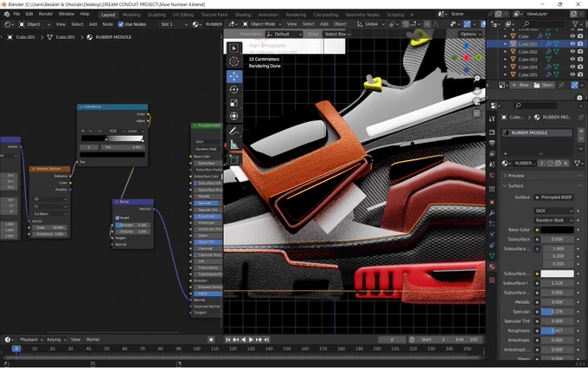588x368 pixels.
Task: Choose the Annotate pencil tool
Action: tap(234, 132)
